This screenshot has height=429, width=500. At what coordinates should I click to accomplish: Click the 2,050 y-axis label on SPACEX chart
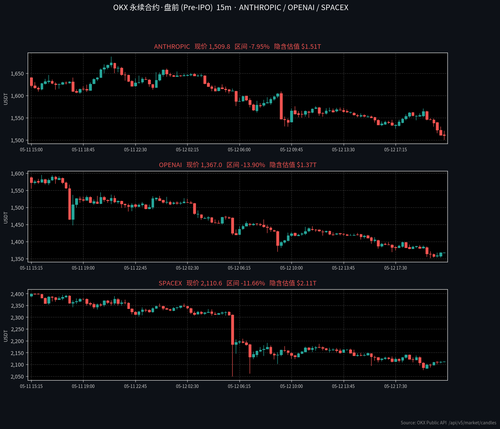[x=17, y=377]
